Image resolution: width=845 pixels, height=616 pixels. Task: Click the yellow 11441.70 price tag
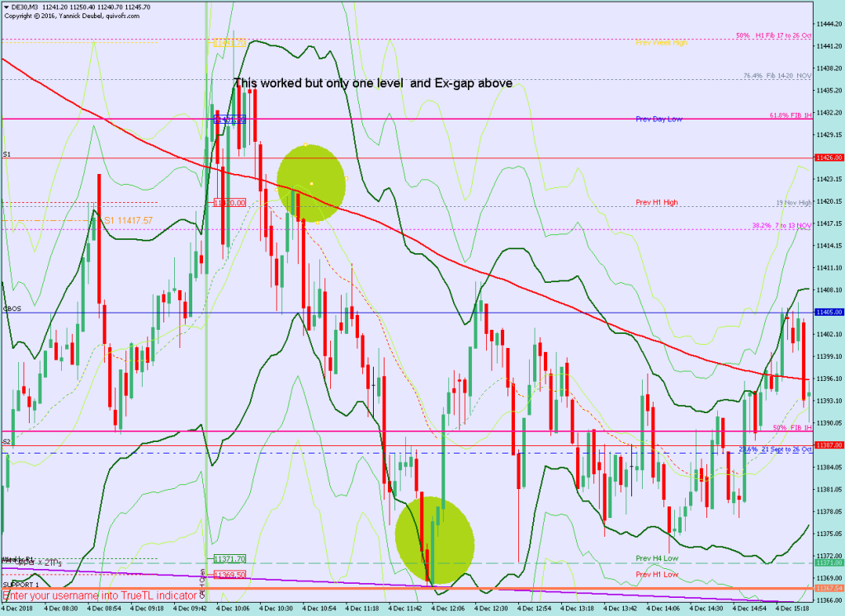tap(230, 43)
